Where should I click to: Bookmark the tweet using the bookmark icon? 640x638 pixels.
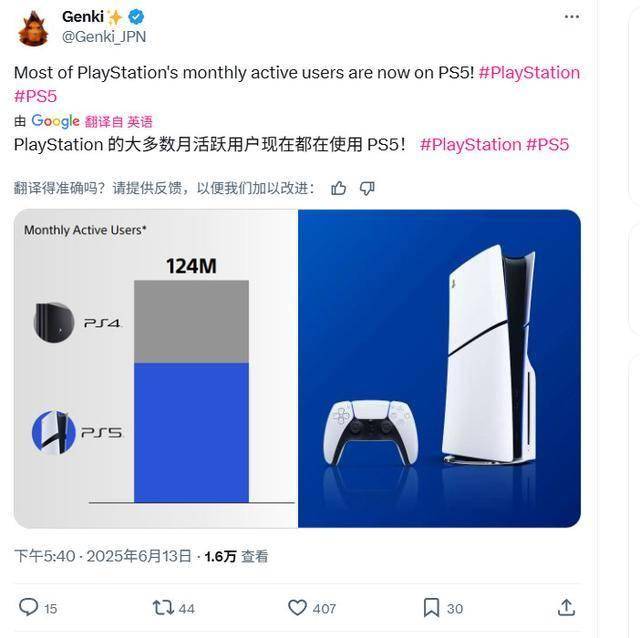(431, 608)
